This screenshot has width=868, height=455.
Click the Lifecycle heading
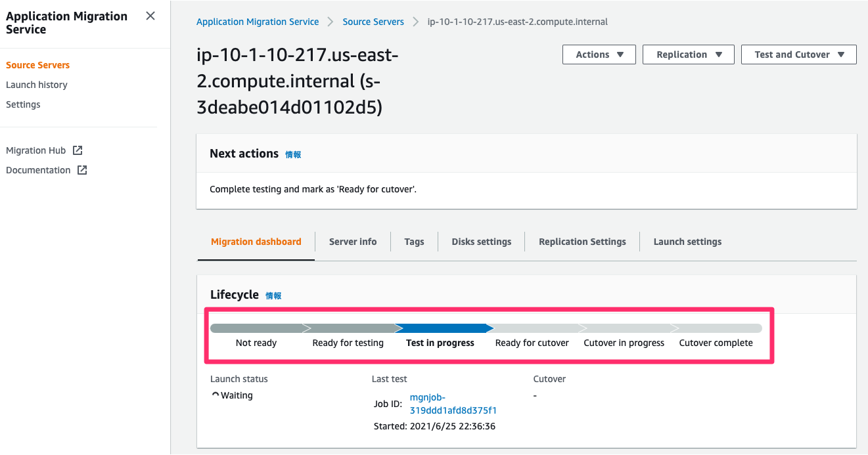235,295
